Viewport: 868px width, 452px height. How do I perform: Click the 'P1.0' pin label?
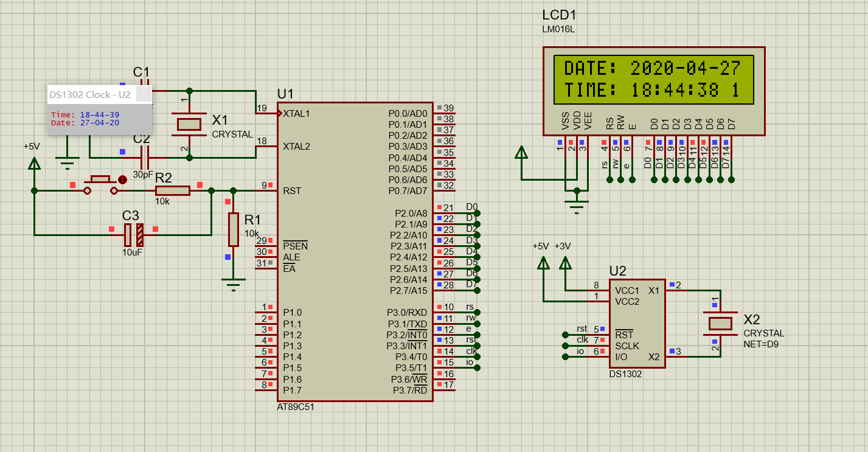[292, 313]
